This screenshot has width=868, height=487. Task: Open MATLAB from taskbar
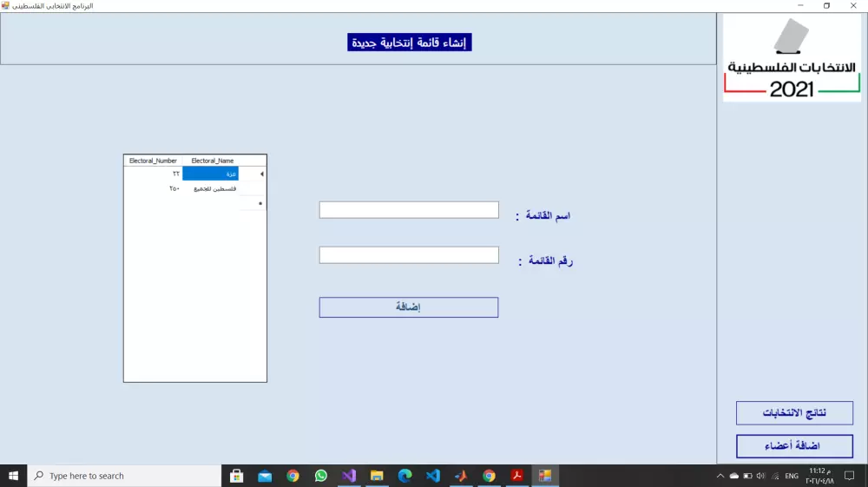(x=461, y=476)
